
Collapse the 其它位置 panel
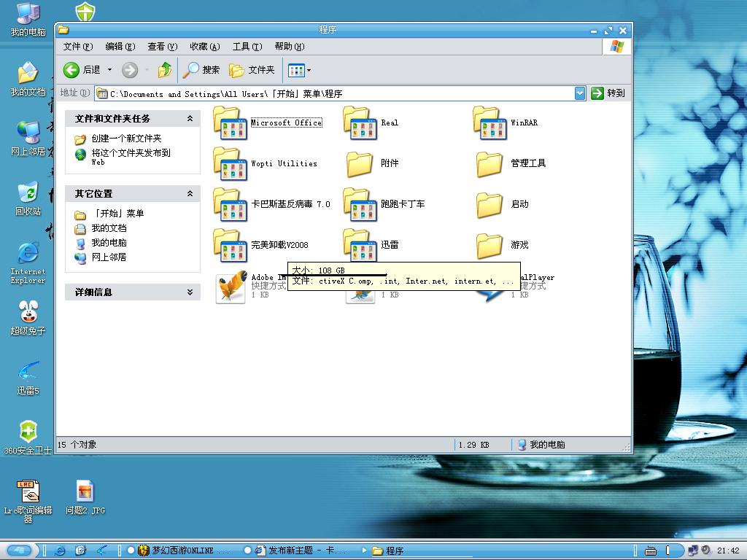point(190,194)
